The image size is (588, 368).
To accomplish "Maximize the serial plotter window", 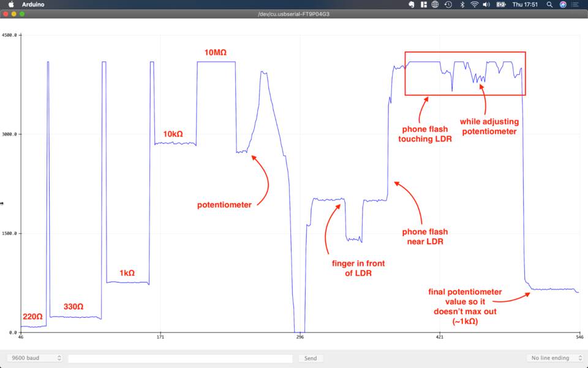I will [22, 14].
